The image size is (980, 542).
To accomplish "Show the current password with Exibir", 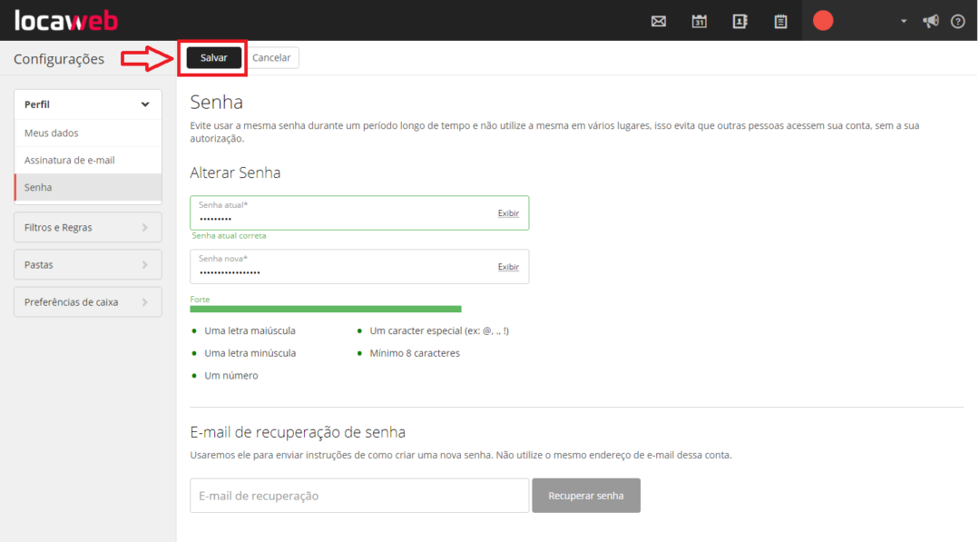I will [508, 212].
